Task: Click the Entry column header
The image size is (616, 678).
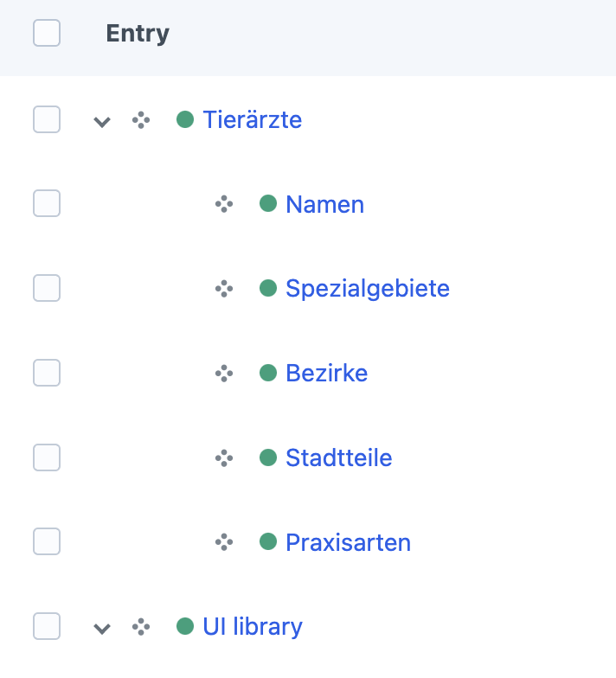Action: [138, 34]
